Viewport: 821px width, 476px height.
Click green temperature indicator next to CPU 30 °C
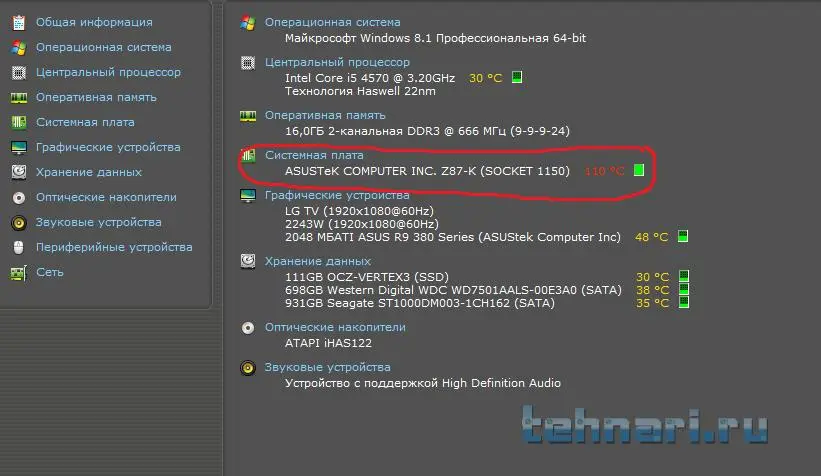[x=517, y=78]
